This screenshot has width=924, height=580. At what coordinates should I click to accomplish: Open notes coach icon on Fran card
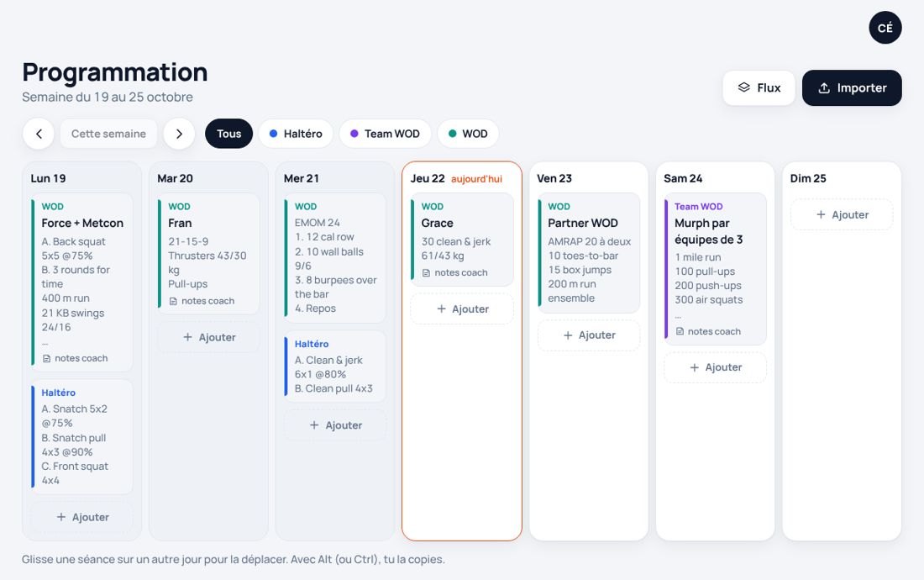coord(173,301)
